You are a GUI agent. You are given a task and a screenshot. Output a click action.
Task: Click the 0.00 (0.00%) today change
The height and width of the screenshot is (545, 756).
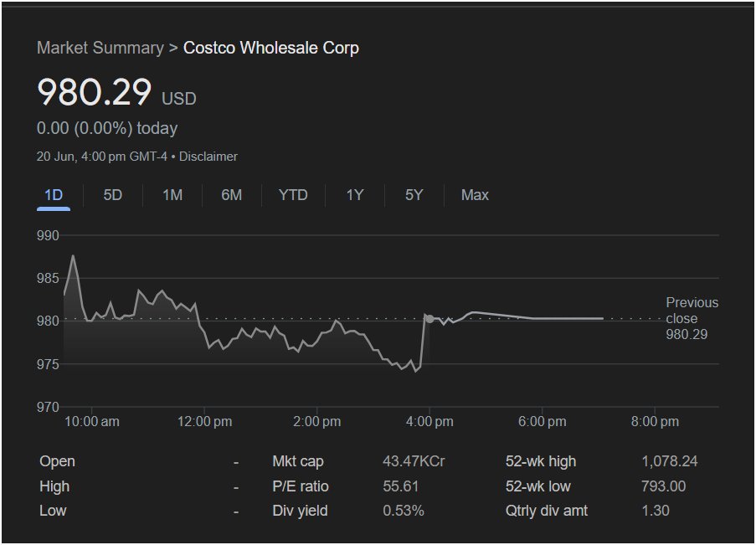point(107,128)
